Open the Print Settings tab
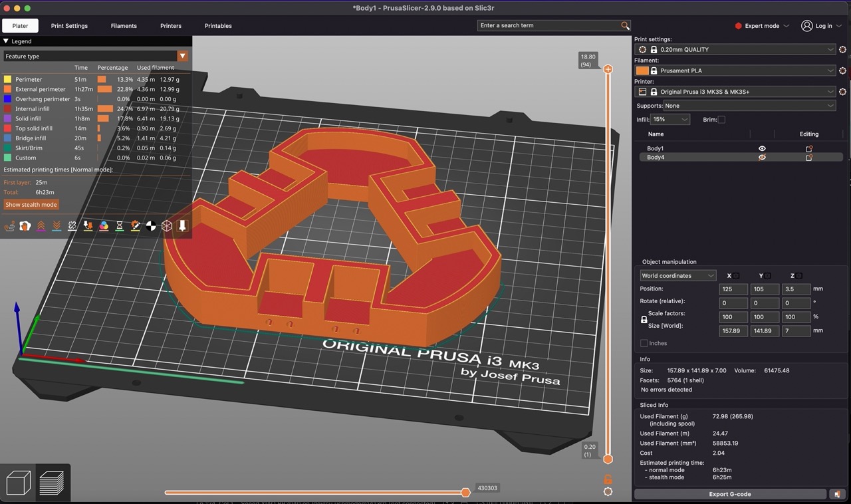The image size is (851, 504). click(x=69, y=26)
